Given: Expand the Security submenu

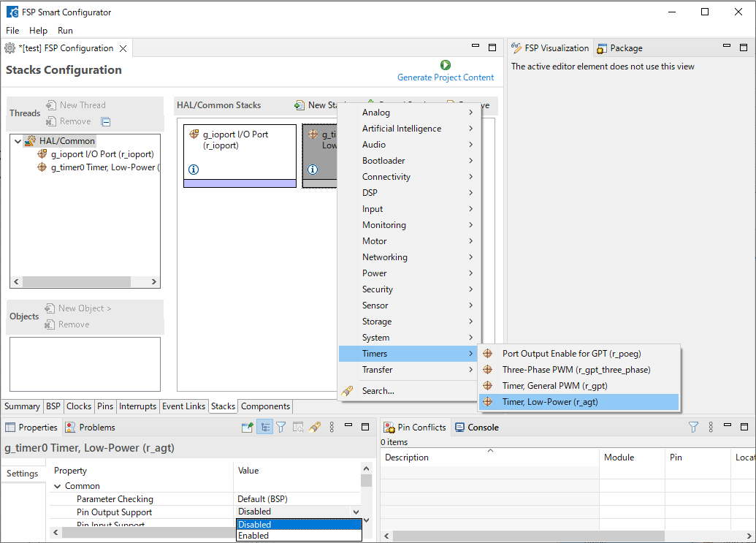Looking at the screenshot, I should click(x=408, y=289).
